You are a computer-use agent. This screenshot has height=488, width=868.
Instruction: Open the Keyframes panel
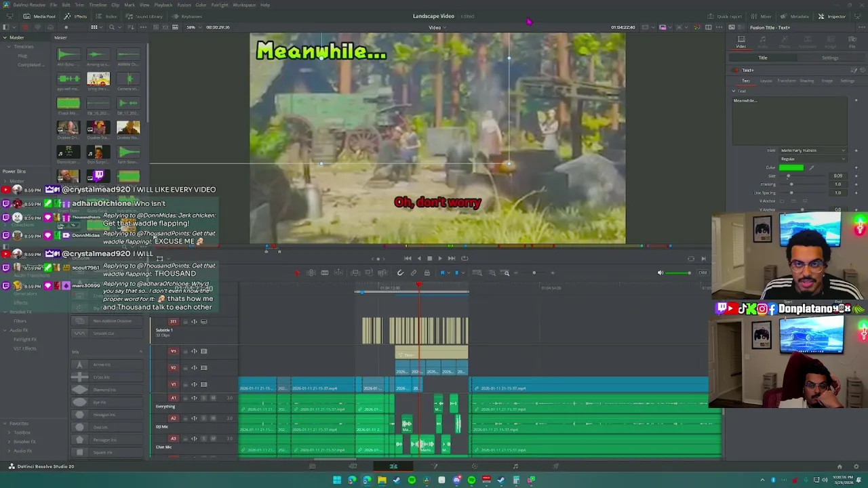coord(188,16)
